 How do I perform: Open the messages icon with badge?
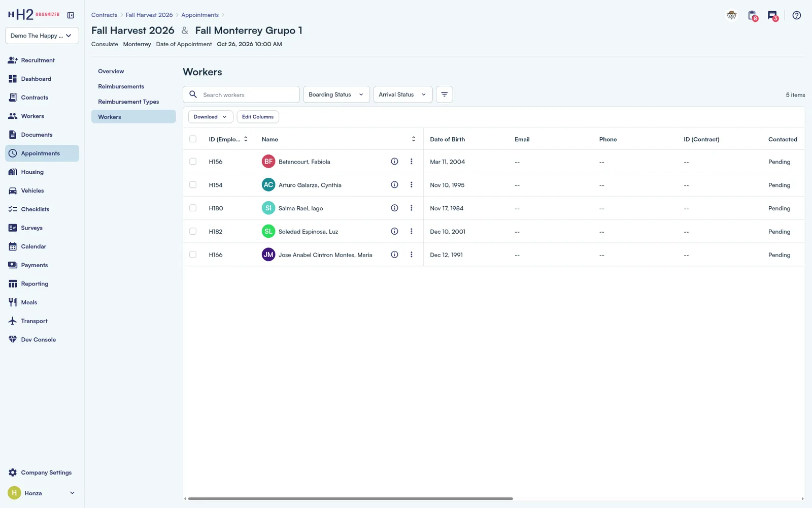773,16
